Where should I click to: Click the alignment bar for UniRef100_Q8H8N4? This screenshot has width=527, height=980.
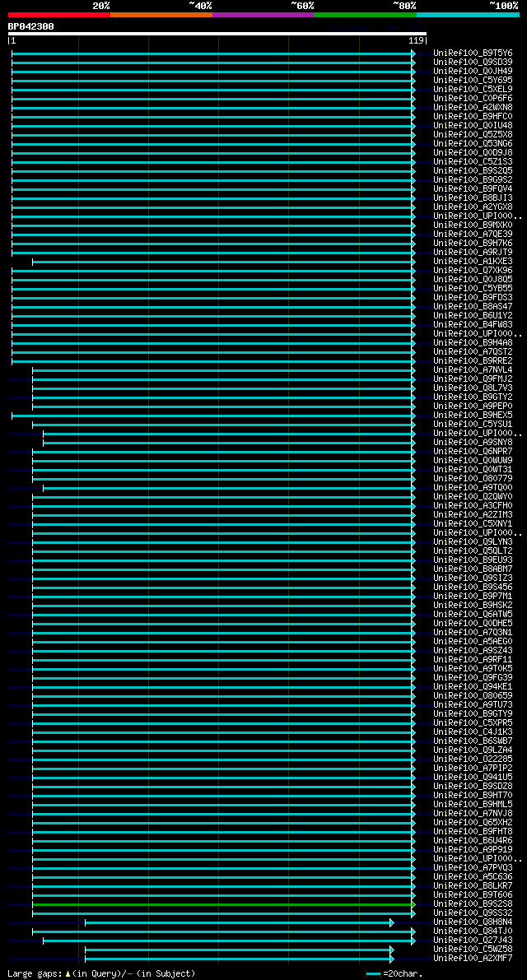[x=240, y=922]
